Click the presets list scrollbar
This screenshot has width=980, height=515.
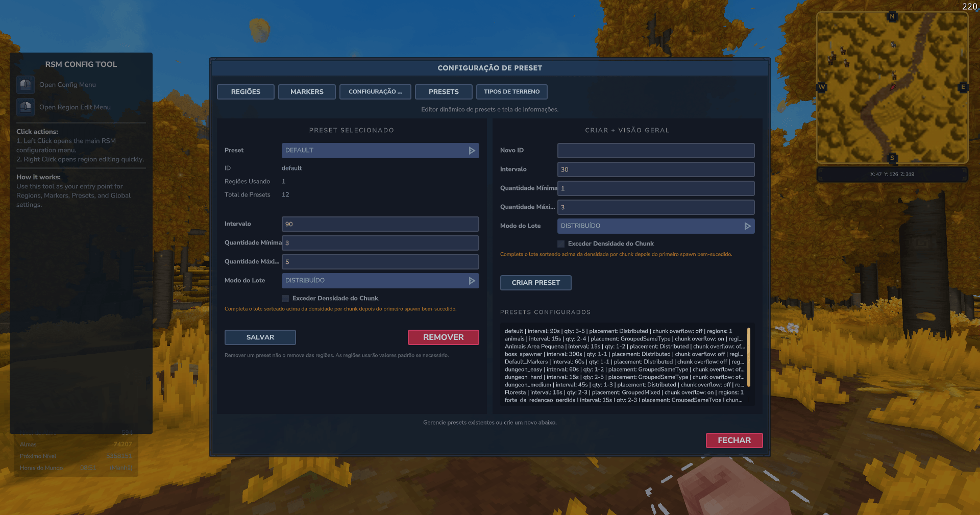[749, 357]
